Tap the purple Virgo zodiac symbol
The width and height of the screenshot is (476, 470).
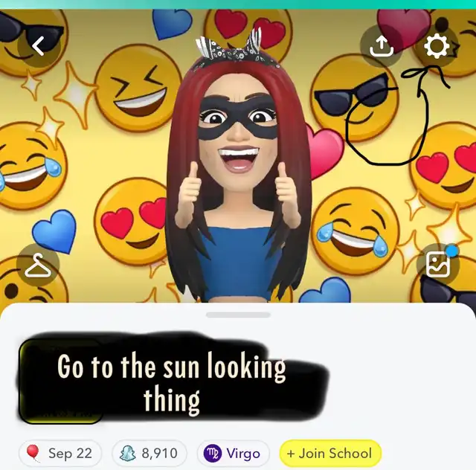click(x=212, y=454)
